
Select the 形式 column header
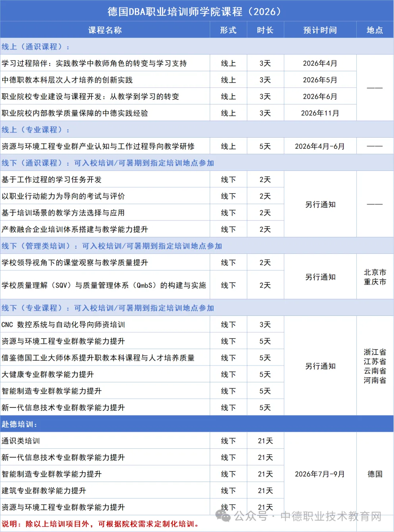pyautogui.click(x=228, y=30)
